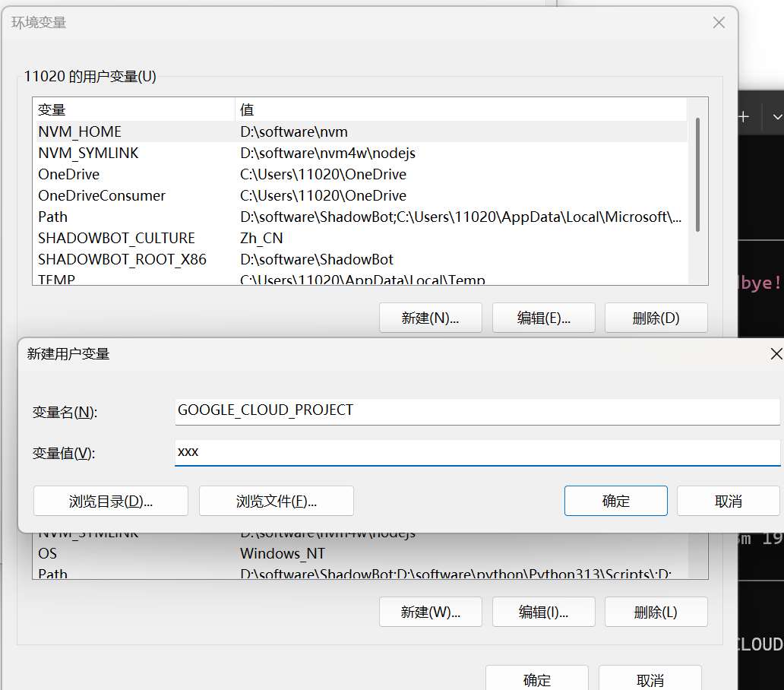Click 新建(N)... for user variables
784x690 pixels.
coord(431,318)
